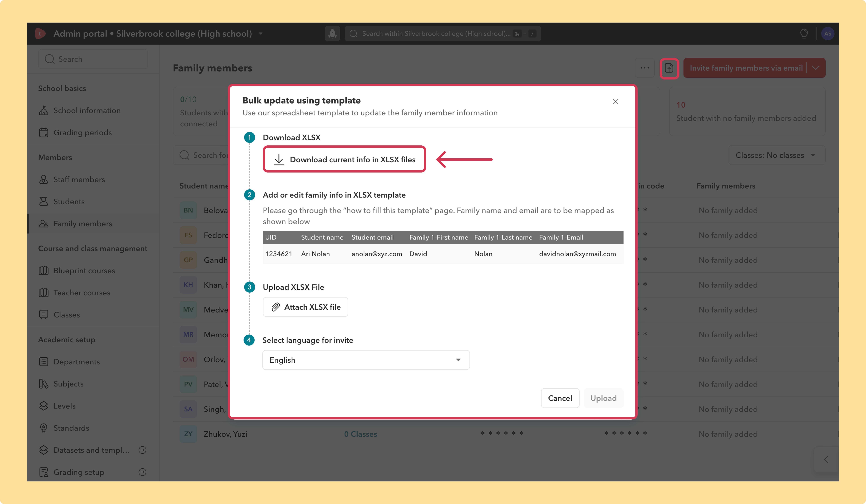Viewport: 866px width, 504px height.
Task: Click the FS student avatar
Action: pyautogui.click(x=188, y=235)
